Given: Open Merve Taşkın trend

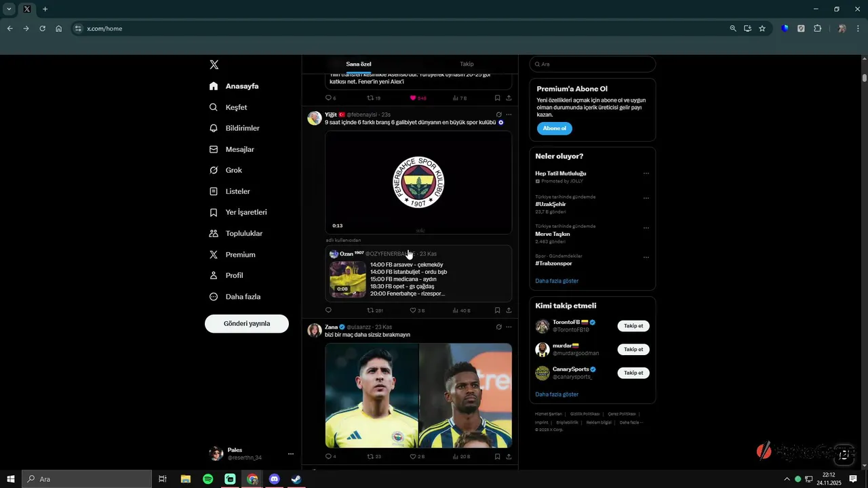Looking at the screenshot, I should 553,234.
